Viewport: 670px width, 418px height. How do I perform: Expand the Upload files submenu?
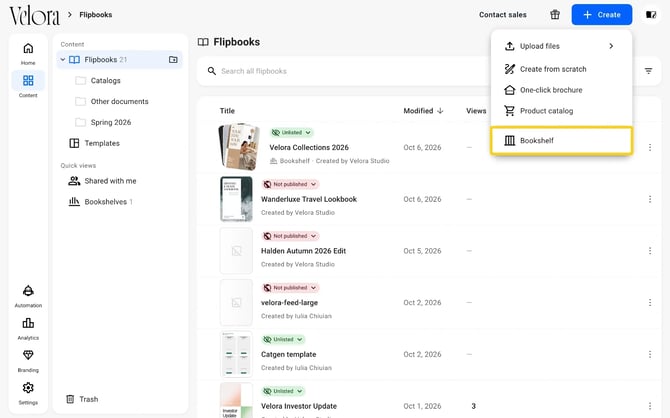(561, 46)
